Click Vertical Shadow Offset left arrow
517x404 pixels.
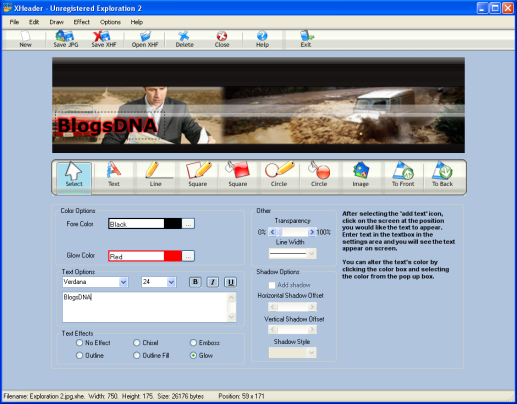tap(273, 330)
